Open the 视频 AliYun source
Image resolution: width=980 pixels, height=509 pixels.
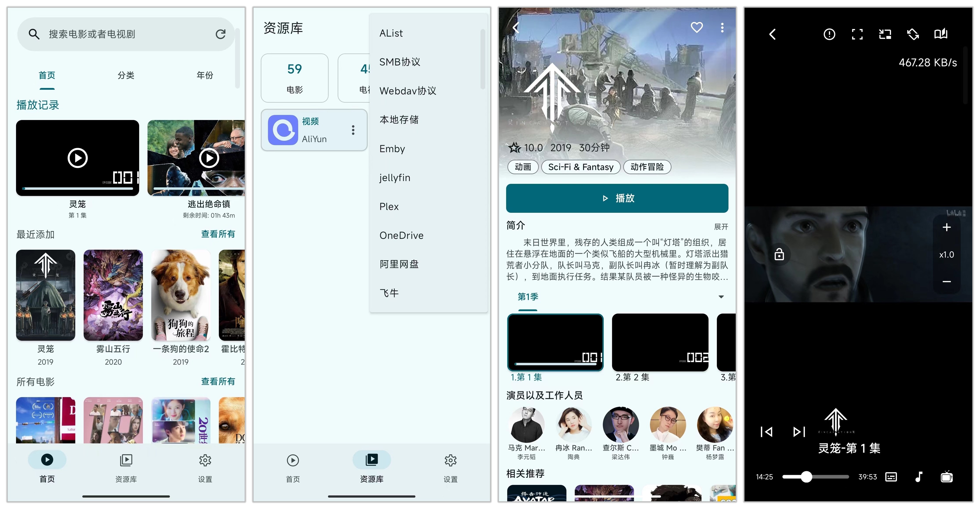[x=314, y=130]
